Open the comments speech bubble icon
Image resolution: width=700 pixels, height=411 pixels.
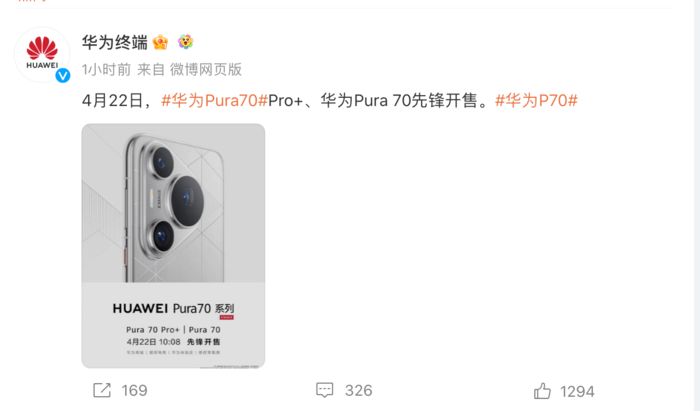[x=325, y=390]
